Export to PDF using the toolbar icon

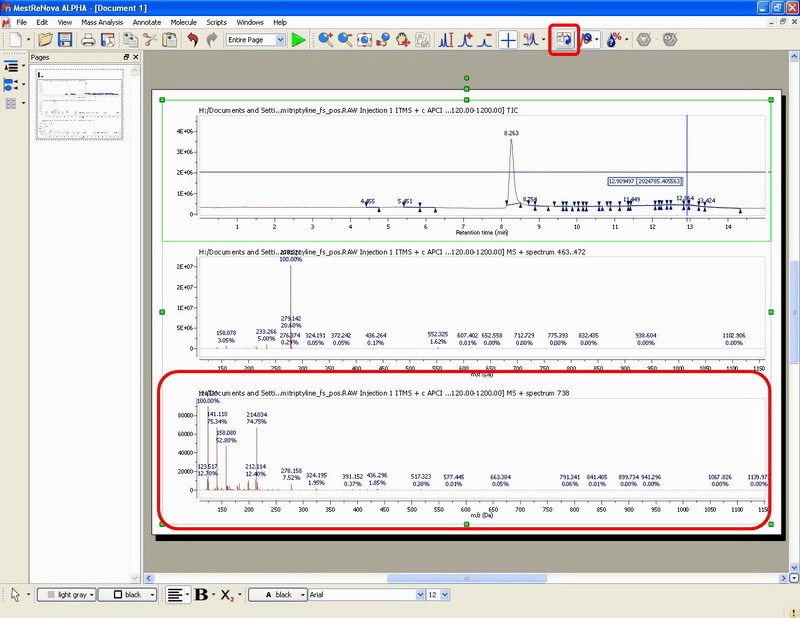pyautogui.click(x=107, y=40)
